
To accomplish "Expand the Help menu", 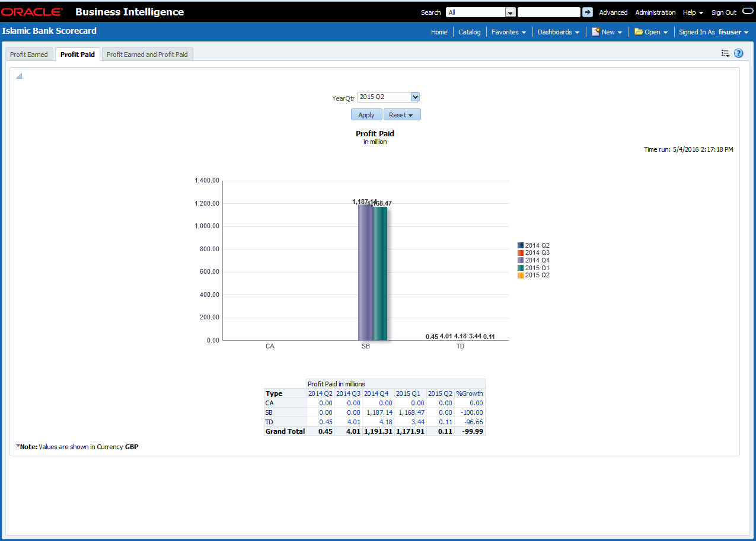I will [x=693, y=12].
